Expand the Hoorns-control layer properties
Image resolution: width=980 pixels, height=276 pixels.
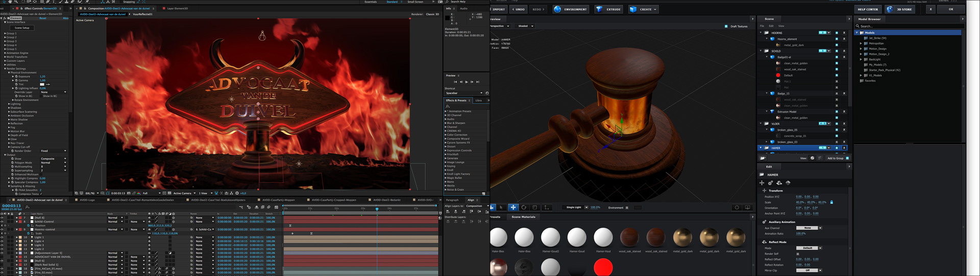tap(16, 229)
